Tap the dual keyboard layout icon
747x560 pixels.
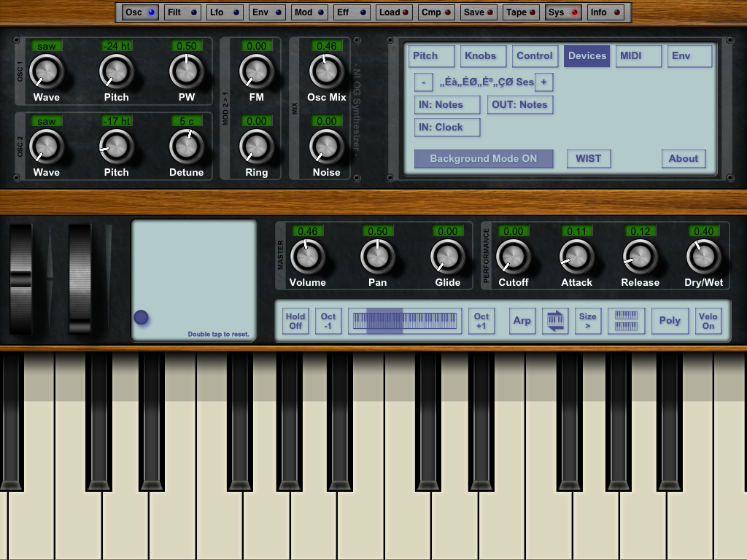pos(626,321)
